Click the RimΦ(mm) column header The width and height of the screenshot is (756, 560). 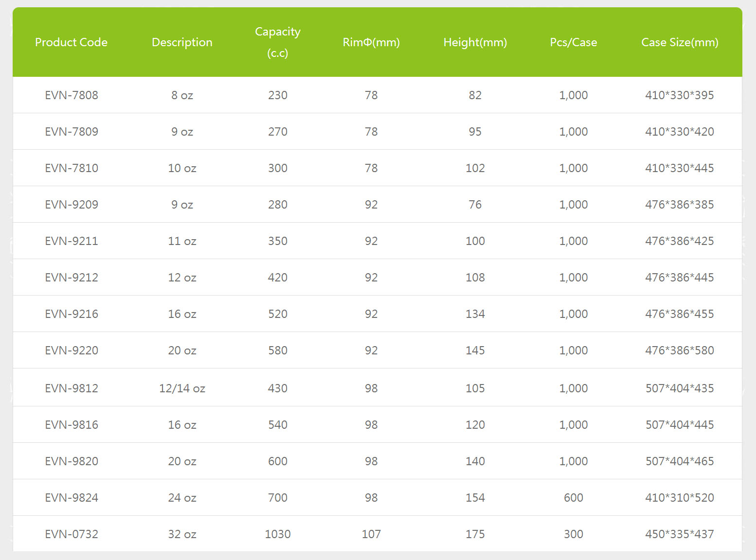pos(371,42)
